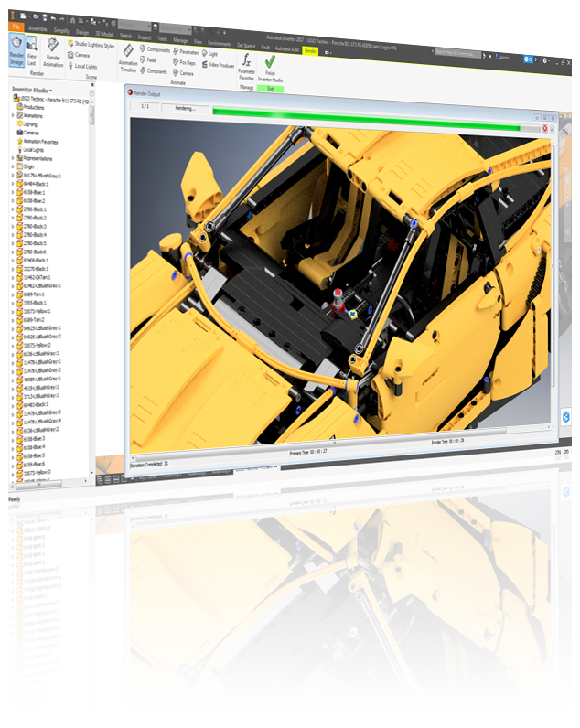Select the Components animate tool

[x=155, y=49]
